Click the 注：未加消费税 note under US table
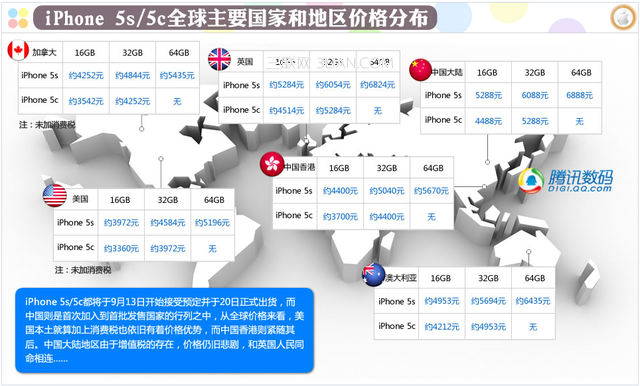Viewport: 640px width, 386px height. click(83, 270)
